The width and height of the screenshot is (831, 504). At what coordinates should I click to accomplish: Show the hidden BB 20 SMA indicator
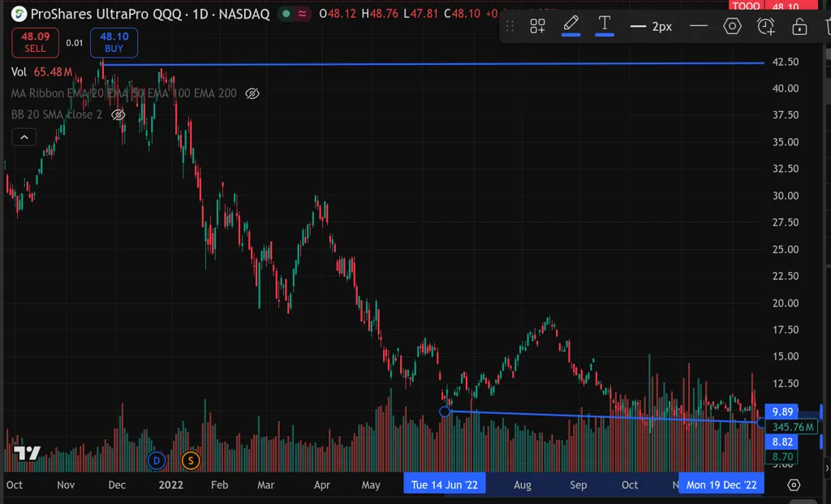click(x=118, y=114)
